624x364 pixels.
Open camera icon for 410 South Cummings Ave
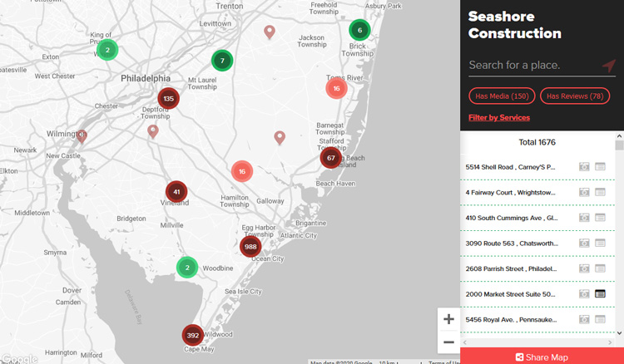click(x=584, y=218)
